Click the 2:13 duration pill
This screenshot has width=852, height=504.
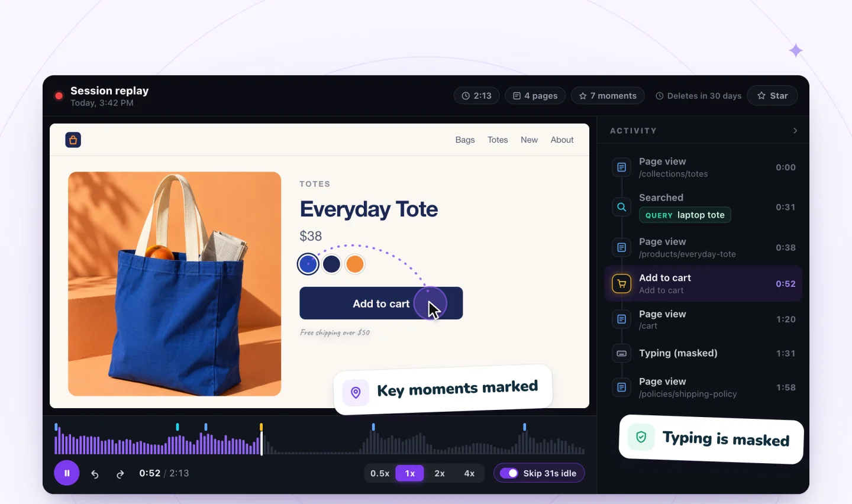477,96
